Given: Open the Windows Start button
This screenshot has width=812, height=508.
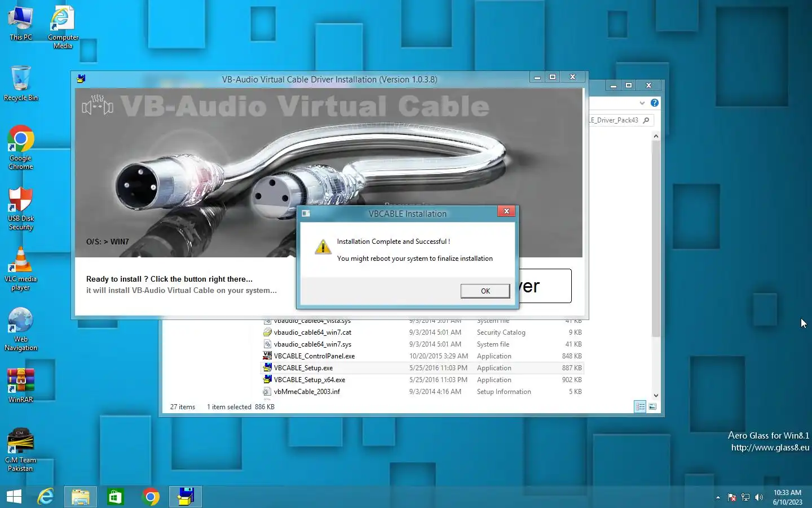Looking at the screenshot, I should tap(14, 497).
